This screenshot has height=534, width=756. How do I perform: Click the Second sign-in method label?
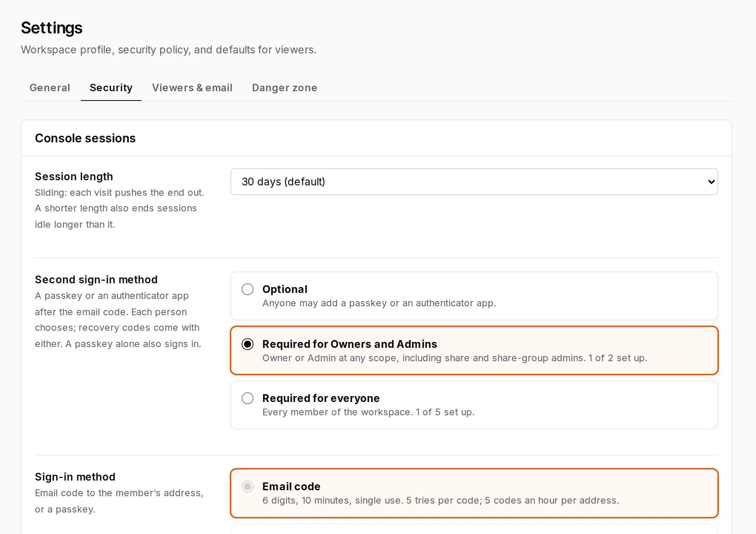point(96,280)
